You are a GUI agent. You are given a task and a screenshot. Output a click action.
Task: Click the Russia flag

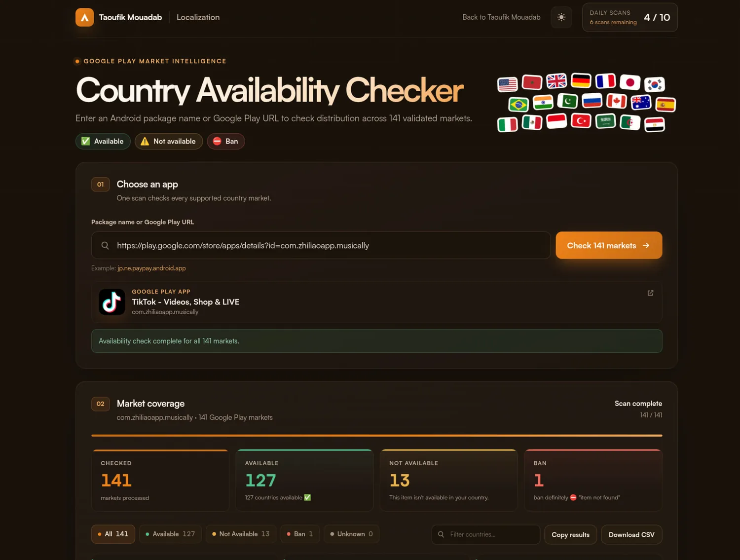[x=592, y=101]
